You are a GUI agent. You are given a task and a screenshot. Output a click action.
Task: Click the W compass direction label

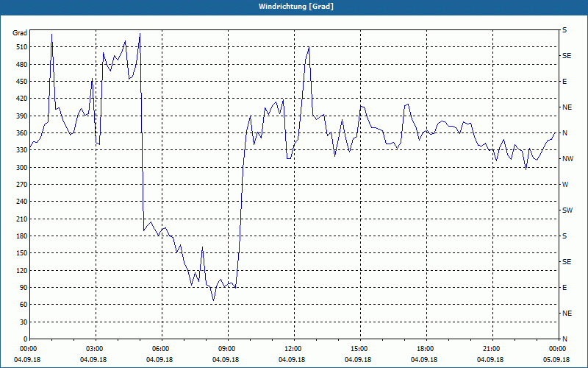point(565,185)
